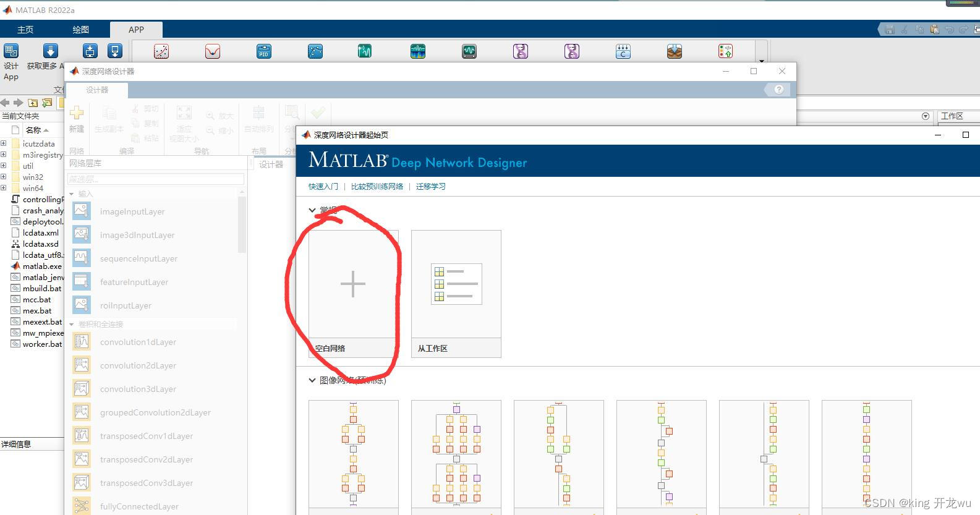Screen dimensions: 980x515
Task: Collapse the 输入 layer category
Action: click(x=72, y=194)
